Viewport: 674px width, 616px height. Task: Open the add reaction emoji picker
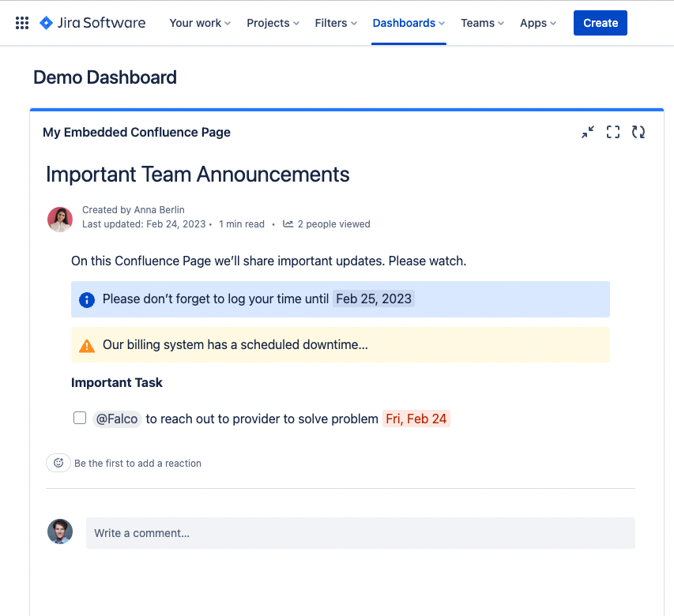(x=58, y=463)
